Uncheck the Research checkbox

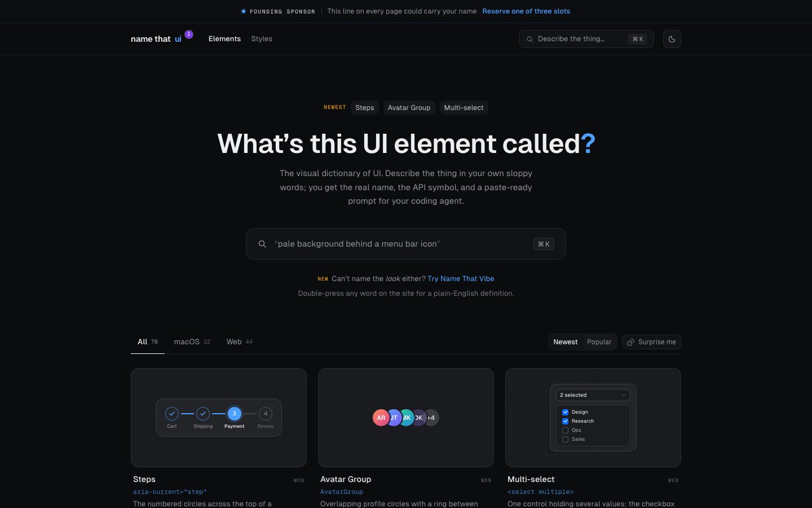coord(565,421)
